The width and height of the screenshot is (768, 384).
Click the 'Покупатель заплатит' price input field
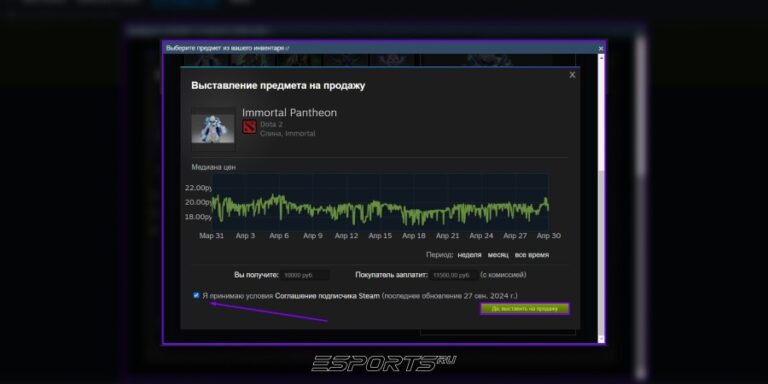coord(455,275)
